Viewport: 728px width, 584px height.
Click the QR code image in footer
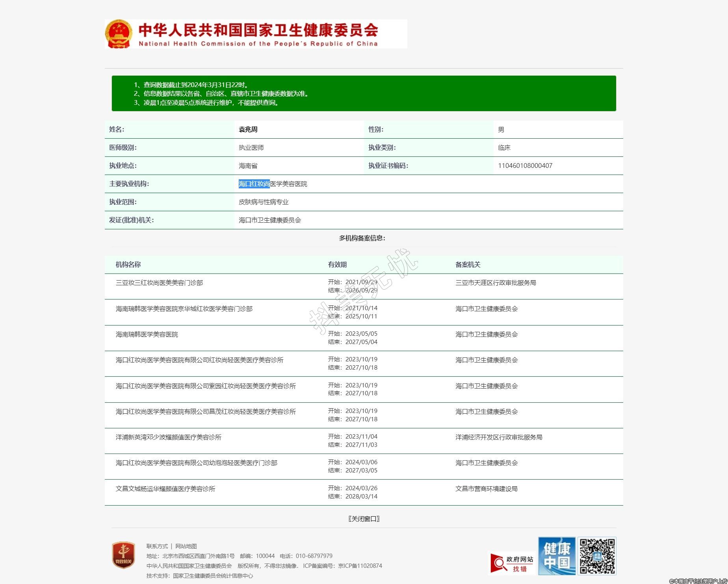coord(597,556)
